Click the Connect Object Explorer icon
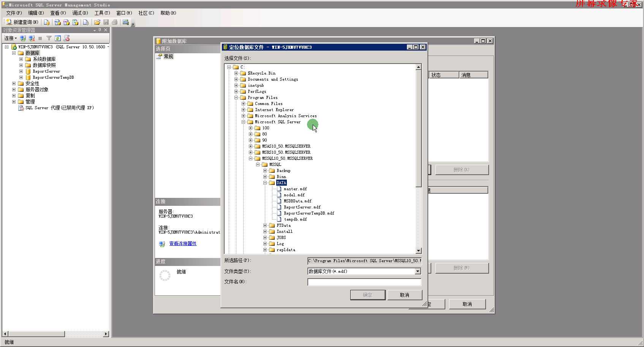This screenshot has height=347, width=644. (x=23, y=38)
